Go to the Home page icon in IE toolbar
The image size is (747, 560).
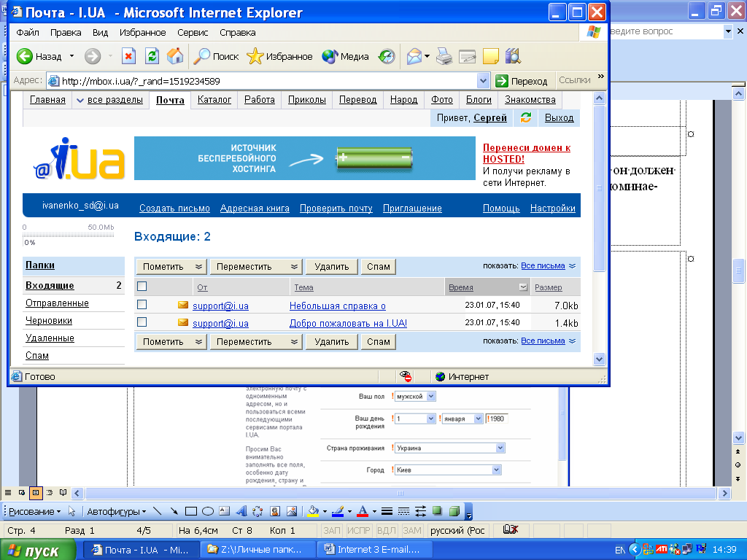tap(175, 56)
